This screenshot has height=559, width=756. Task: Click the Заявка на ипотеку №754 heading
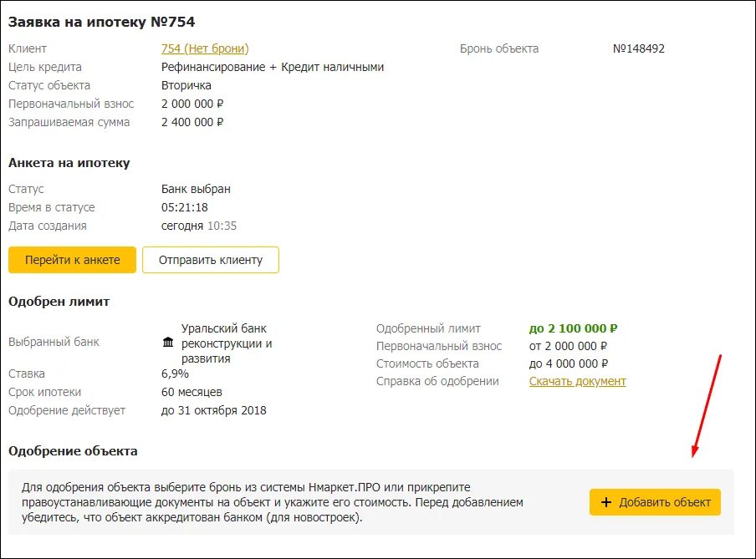(x=102, y=23)
